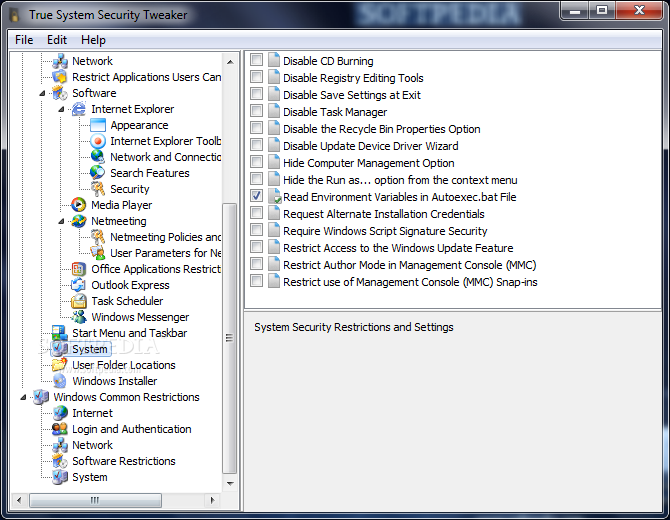Click the vertical scrollbar thumb in tree

230,338
